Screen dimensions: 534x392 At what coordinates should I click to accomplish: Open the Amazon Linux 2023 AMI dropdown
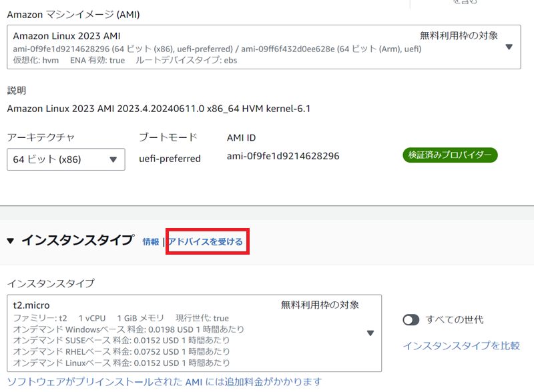[264, 47]
